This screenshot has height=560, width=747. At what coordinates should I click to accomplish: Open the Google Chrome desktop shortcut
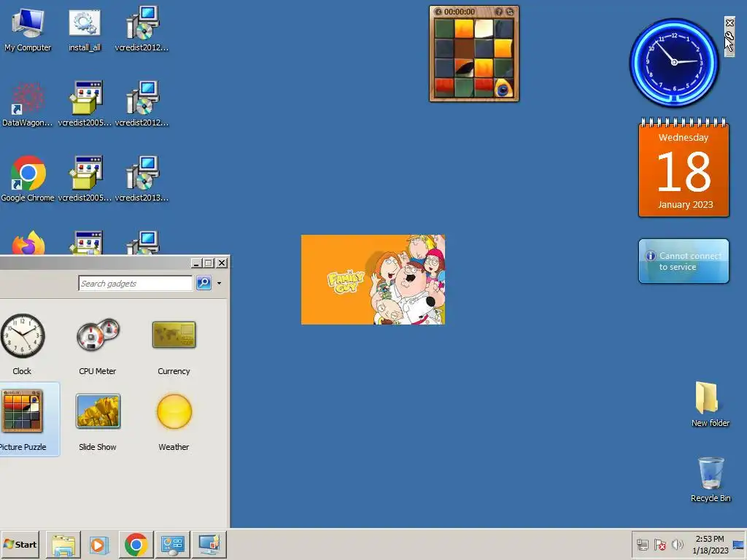(x=28, y=179)
